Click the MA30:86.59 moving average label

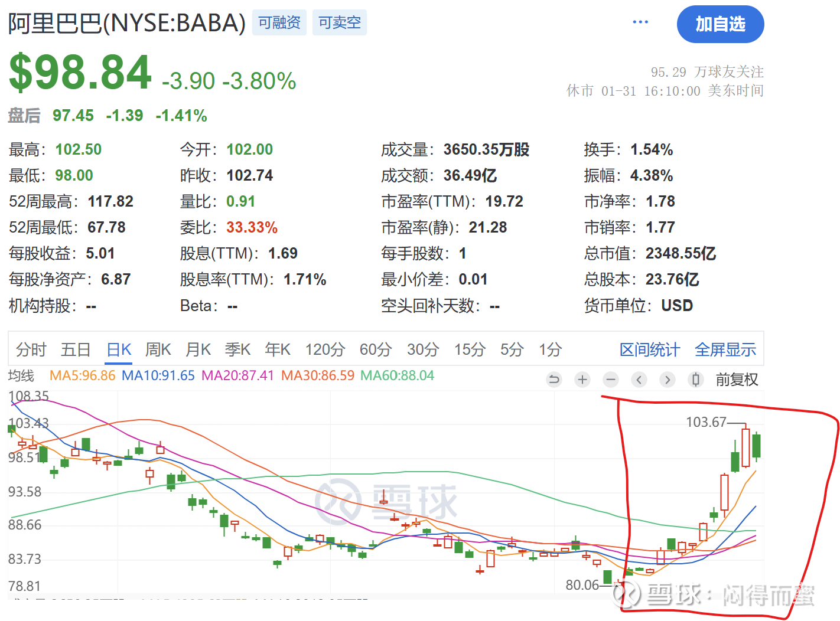pos(318,375)
